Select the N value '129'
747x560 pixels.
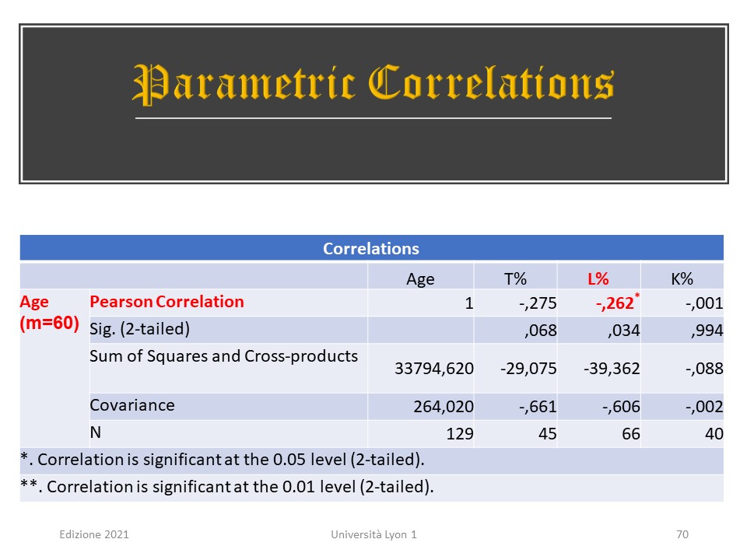tap(460, 434)
